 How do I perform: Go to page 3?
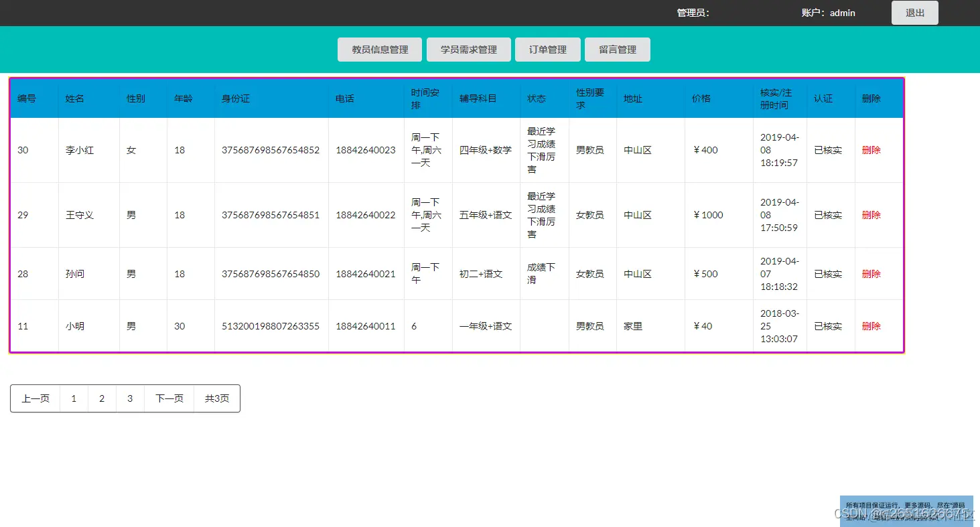(130, 398)
